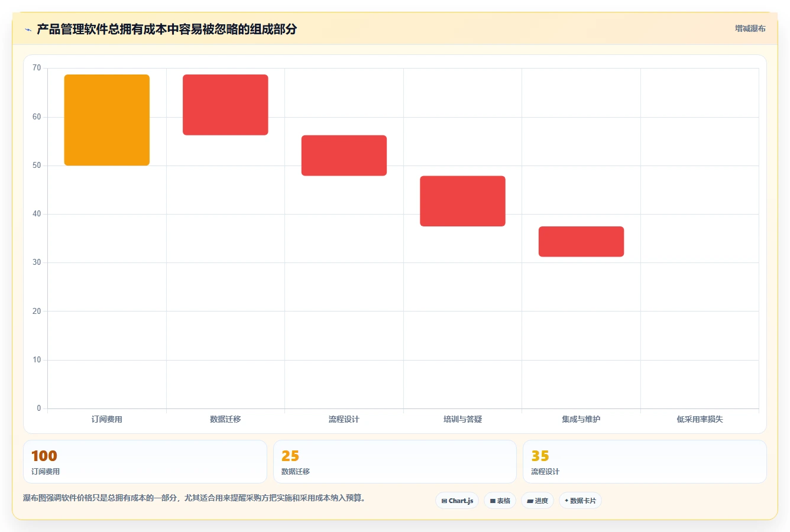Click the 低采用率损失 x-axis label
The image size is (790, 532).
[700, 419]
